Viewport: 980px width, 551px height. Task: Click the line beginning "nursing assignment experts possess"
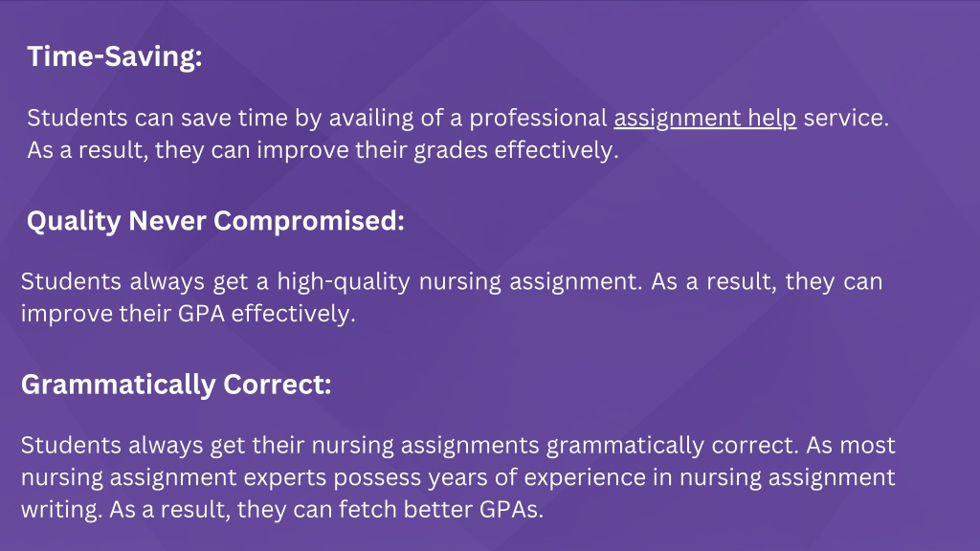(x=458, y=477)
